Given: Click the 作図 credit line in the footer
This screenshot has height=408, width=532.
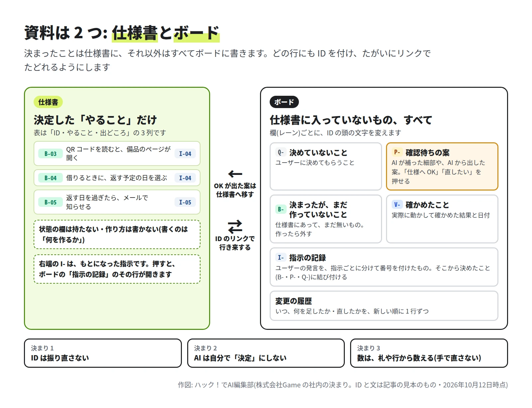Looking at the screenshot, I should [x=343, y=385].
